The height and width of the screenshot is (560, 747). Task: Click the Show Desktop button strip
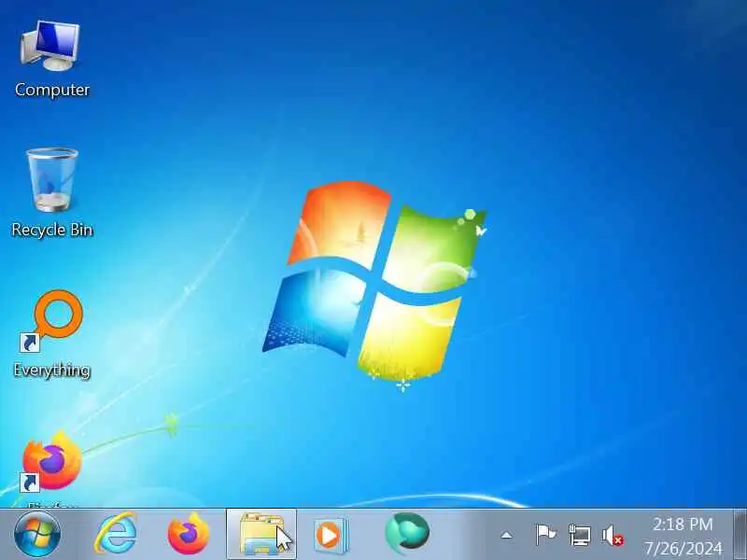coord(740,534)
